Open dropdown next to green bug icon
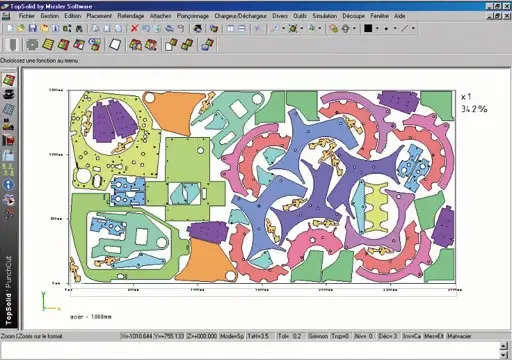Screen dimensions: 512x360 [302, 29]
